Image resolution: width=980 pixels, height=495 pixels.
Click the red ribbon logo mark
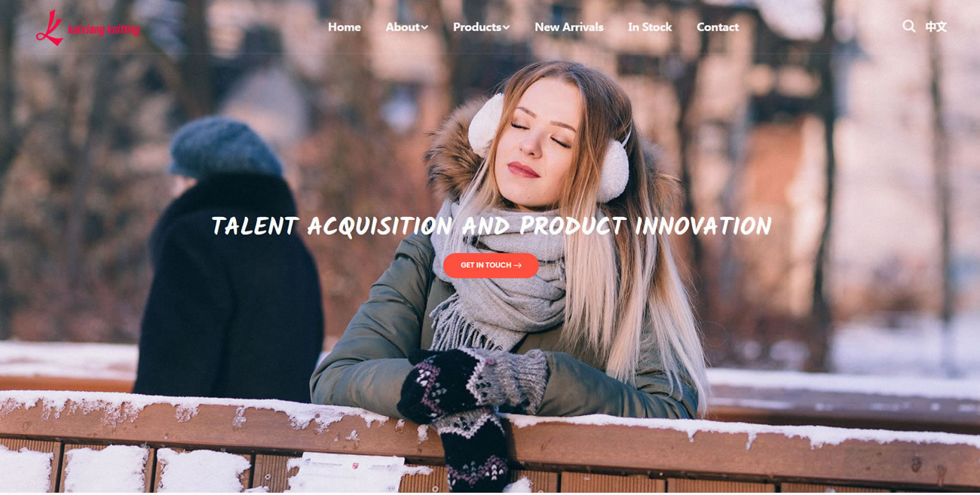tap(50, 28)
